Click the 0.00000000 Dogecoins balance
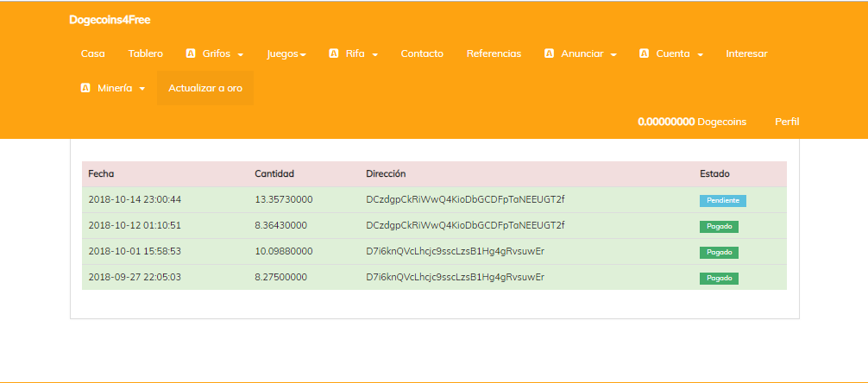Image resolution: width=868 pixels, height=383 pixels. click(692, 122)
